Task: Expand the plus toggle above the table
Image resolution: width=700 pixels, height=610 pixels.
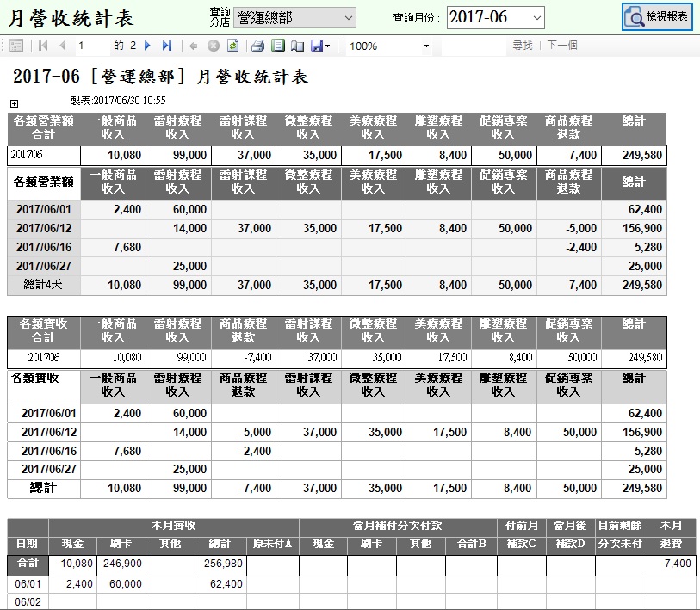Action: coord(13,104)
